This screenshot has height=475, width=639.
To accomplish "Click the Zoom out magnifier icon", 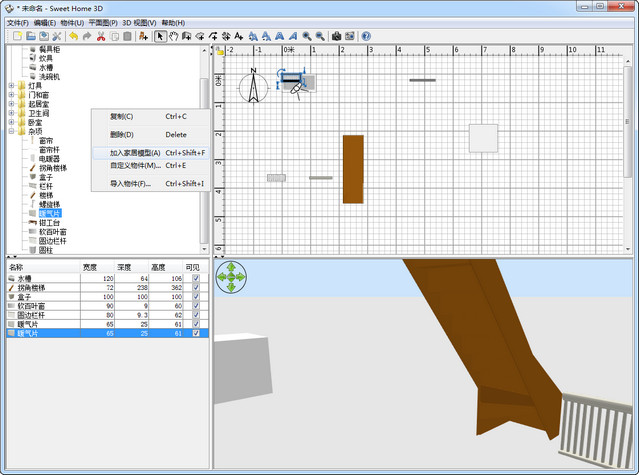I will [320, 36].
